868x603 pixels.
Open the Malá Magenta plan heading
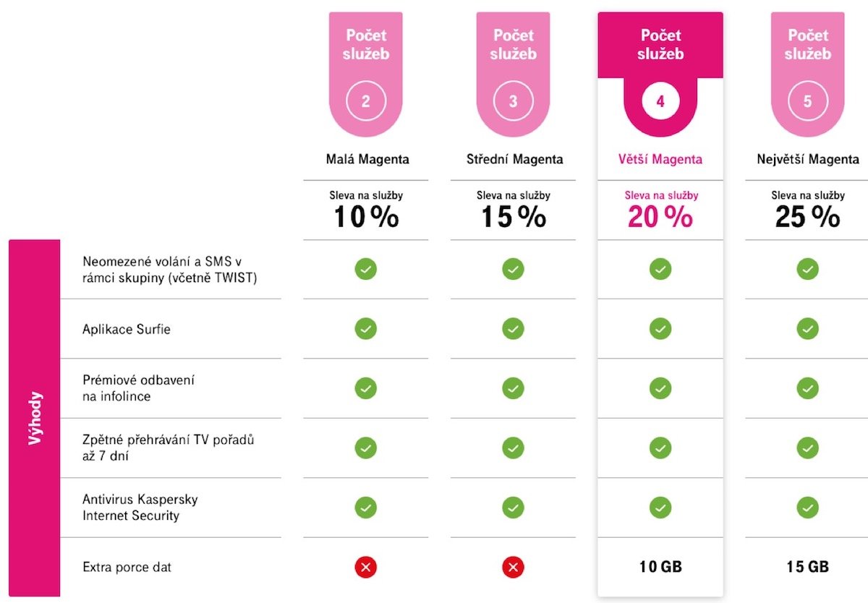(365, 159)
